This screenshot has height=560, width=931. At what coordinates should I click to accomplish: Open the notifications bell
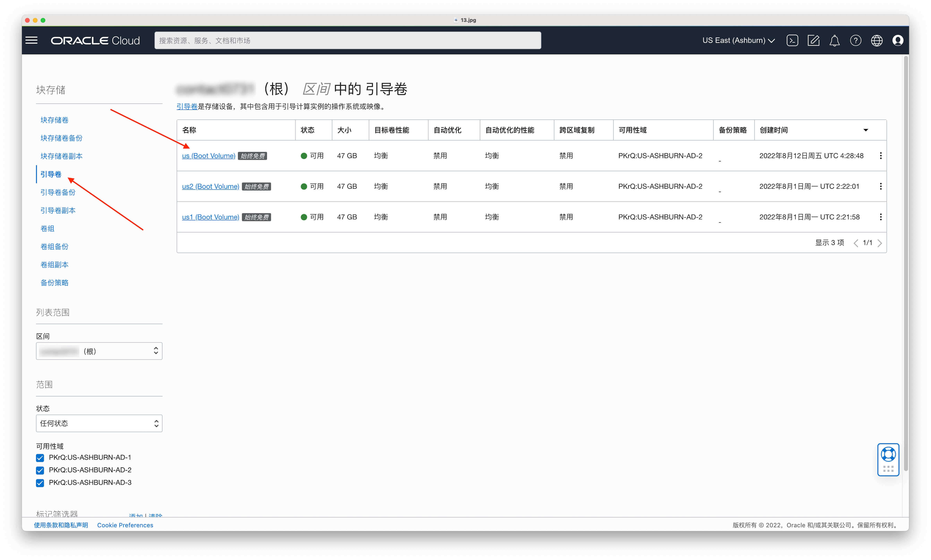(834, 40)
